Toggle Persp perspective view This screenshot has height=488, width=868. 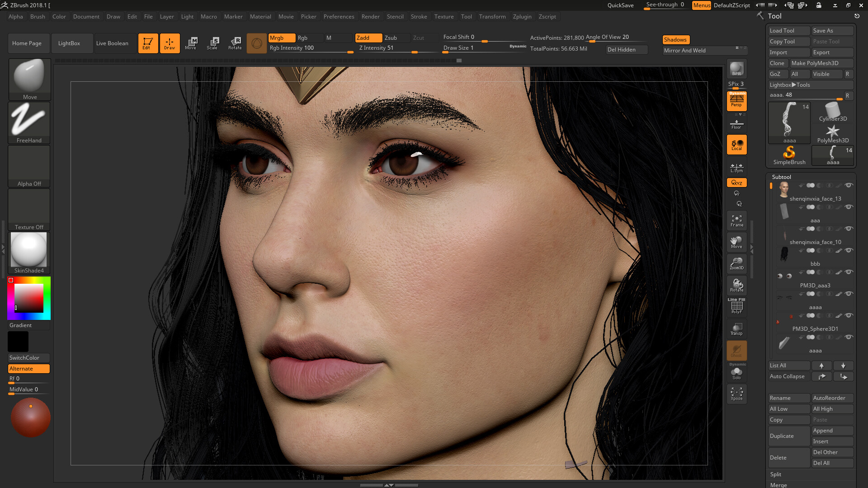pyautogui.click(x=736, y=101)
